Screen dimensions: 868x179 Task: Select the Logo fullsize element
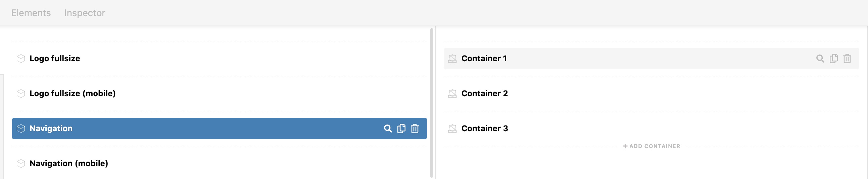tap(220, 59)
